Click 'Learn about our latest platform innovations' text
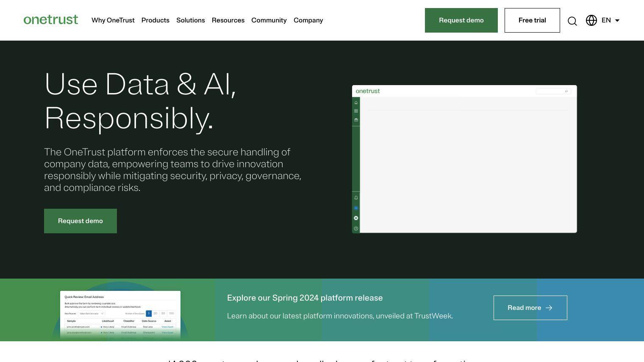Viewport: 644px width, 362px height. tap(340, 316)
